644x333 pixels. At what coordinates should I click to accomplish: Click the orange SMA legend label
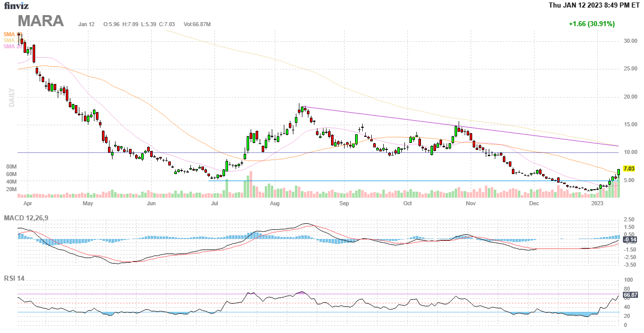(x=10, y=34)
